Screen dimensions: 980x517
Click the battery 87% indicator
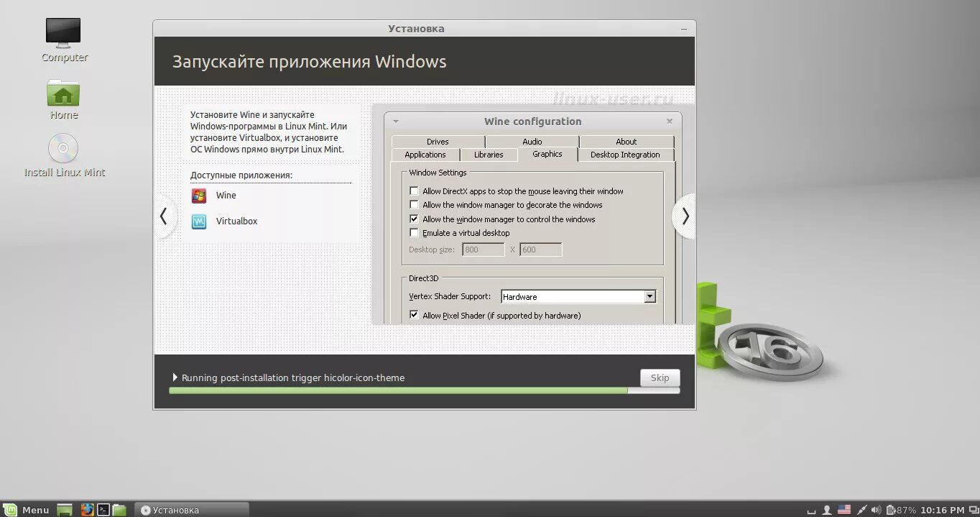901,510
